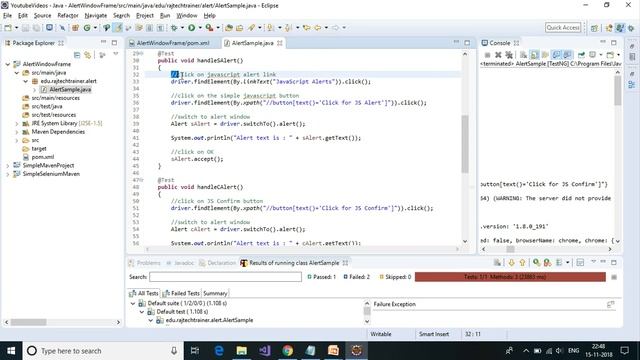Open the Refactor menu
Screen dimensions: 640x360
pos(68,16)
